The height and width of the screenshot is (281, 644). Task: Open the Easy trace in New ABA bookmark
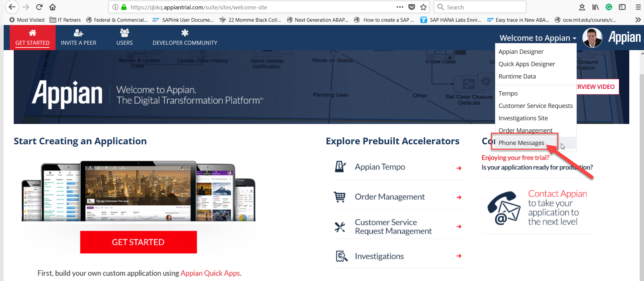tap(518, 20)
